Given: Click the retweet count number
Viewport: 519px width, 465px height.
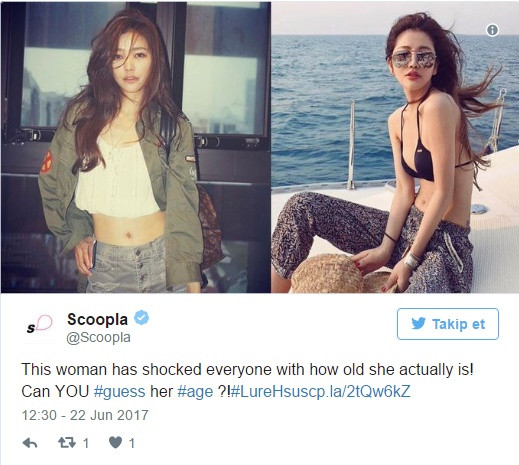Looking at the screenshot, I should point(86,443).
